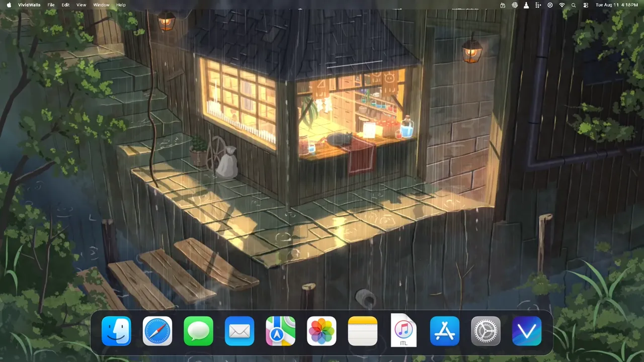This screenshot has width=644, height=362.
Task: Click the dot-grid menu bar icon
Action: (x=538, y=5)
